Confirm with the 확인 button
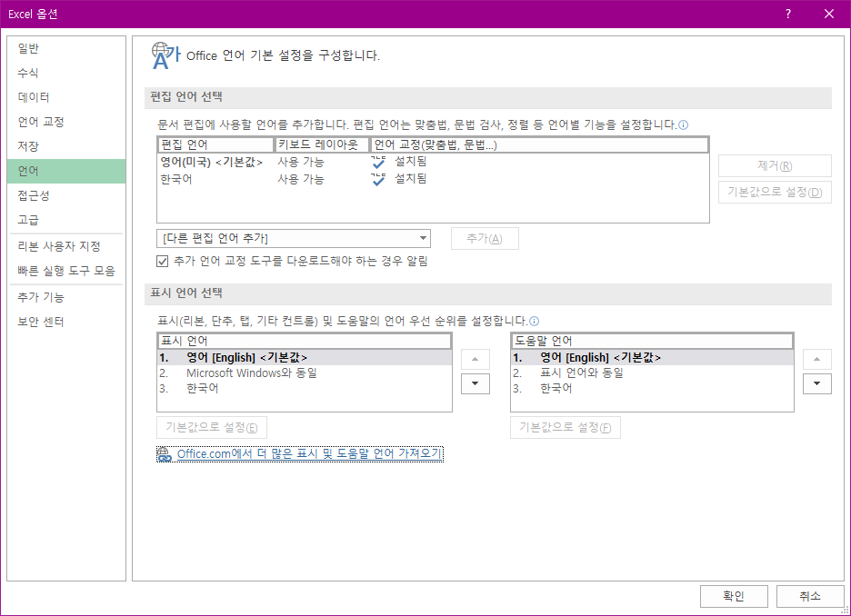Screen dimensions: 851x616 click(734, 597)
